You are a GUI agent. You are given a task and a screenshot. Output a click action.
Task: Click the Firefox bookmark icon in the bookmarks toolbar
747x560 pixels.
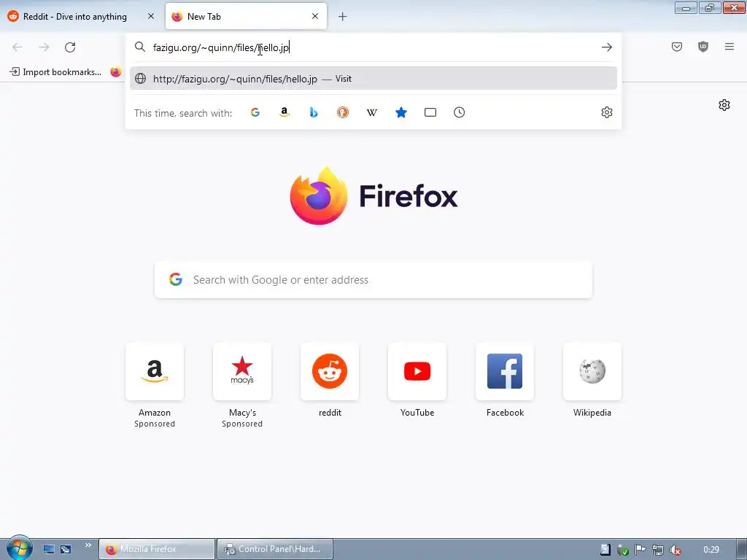click(x=116, y=72)
